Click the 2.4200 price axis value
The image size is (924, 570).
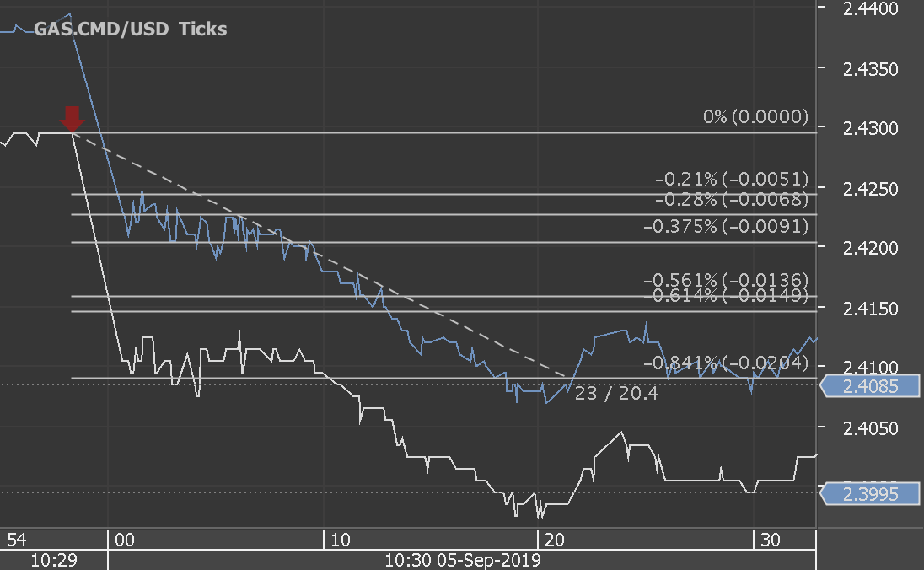click(870, 248)
